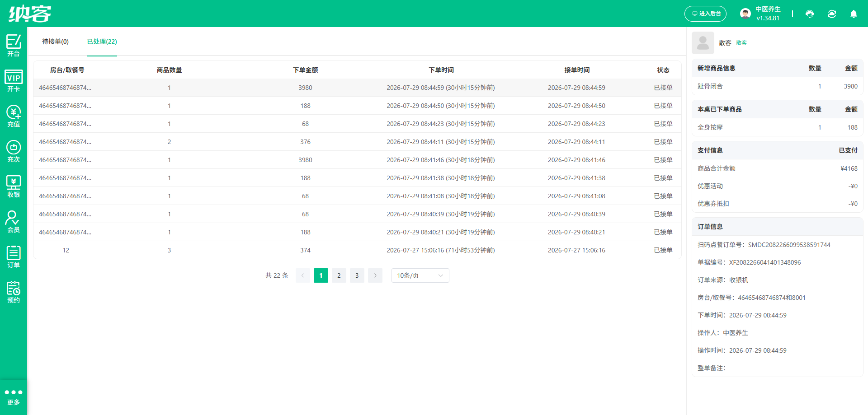Open the 预约 reservation sidebar icon
868x415 pixels.
pos(14,292)
